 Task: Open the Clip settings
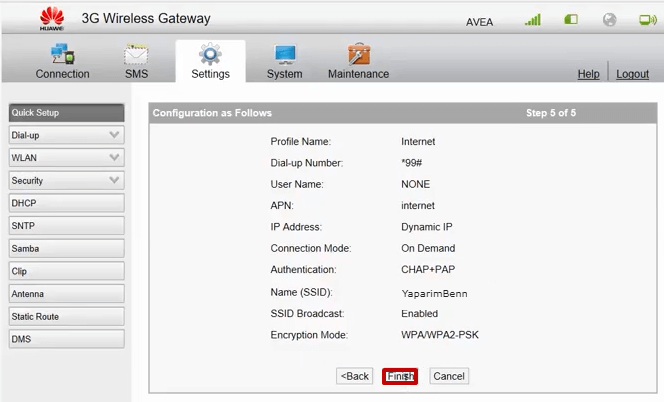click(66, 271)
